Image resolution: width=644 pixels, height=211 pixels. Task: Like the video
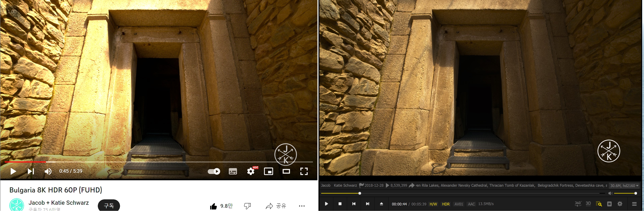[x=213, y=206]
